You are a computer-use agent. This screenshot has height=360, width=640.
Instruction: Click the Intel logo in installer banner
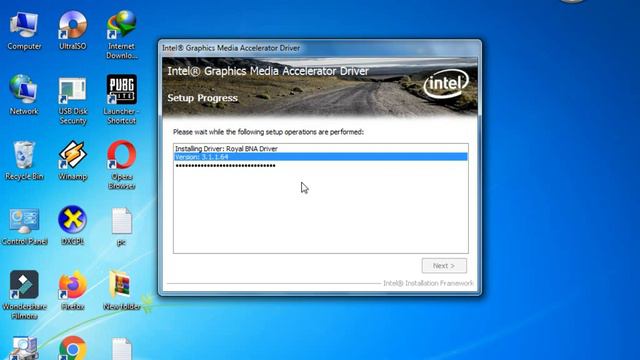coord(446,84)
